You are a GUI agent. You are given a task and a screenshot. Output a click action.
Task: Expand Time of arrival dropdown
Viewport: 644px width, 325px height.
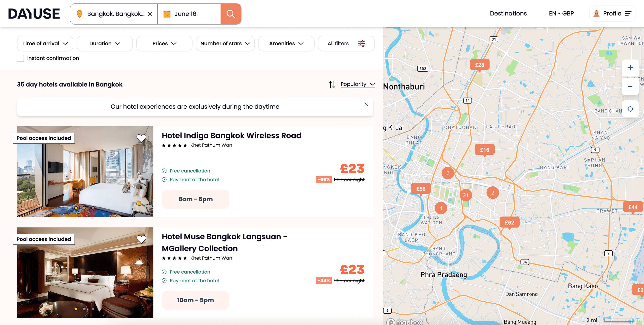(45, 43)
